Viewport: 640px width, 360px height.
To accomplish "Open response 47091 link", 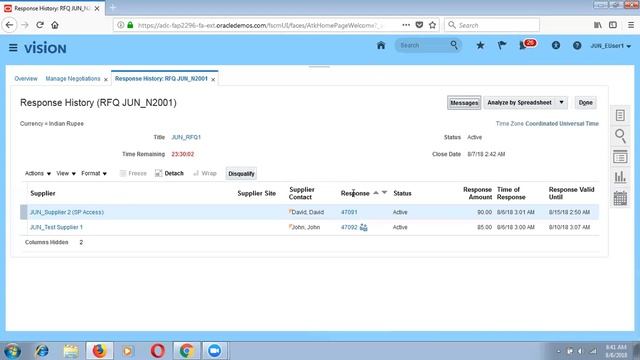I will pyautogui.click(x=349, y=212).
